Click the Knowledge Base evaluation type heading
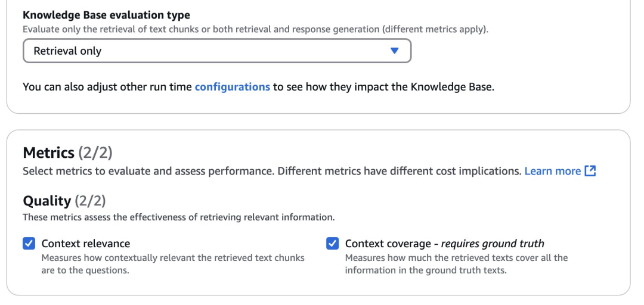 point(106,15)
